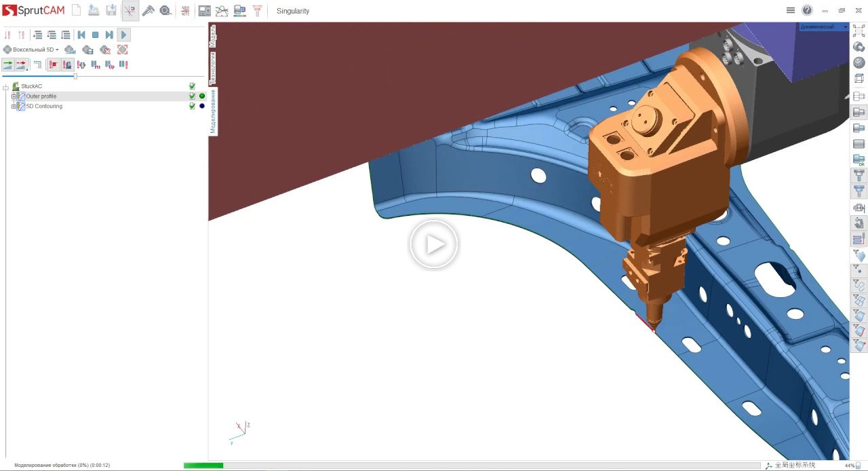Open the G-code NC program icon

(x=185, y=10)
